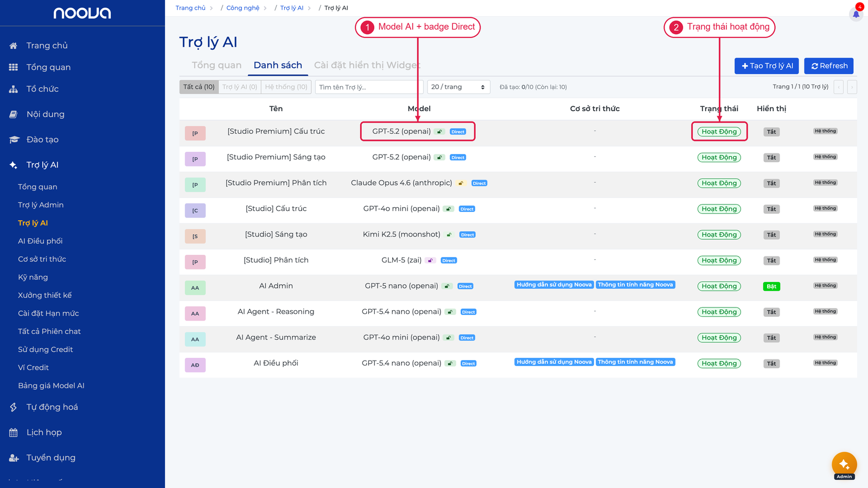
Task: Click the Tổ chức organization icon
Action: pos(14,89)
